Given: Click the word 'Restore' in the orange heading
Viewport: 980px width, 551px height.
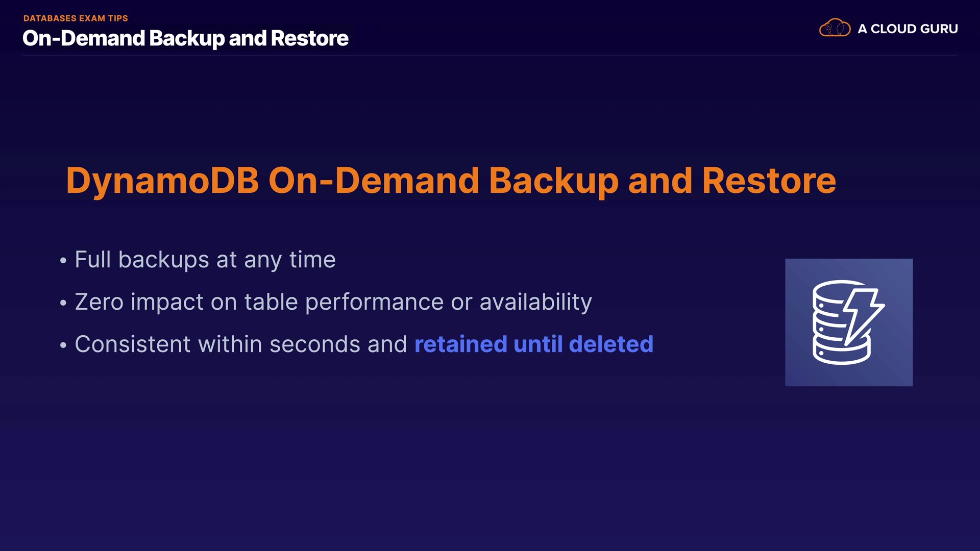Looking at the screenshot, I should (x=769, y=181).
